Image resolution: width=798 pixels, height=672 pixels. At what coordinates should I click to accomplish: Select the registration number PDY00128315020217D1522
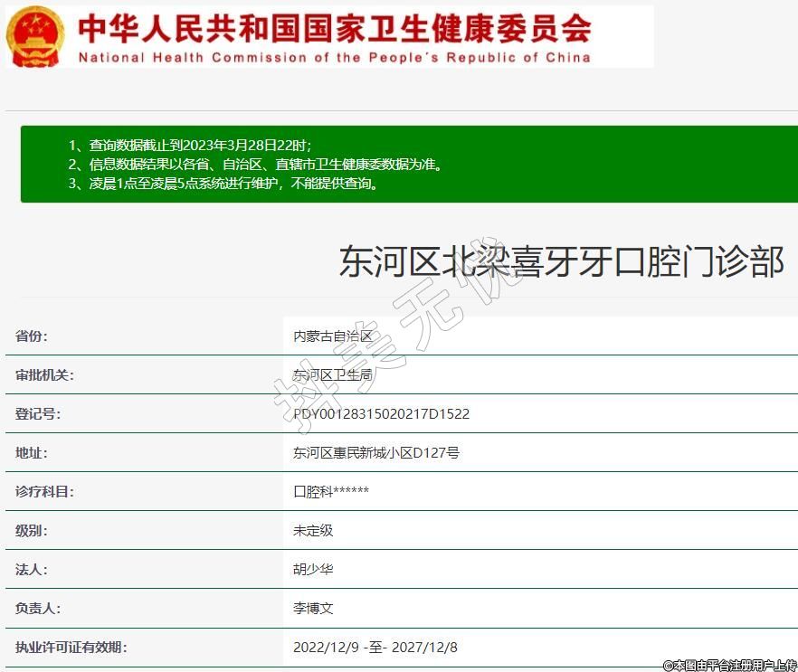pos(381,414)
